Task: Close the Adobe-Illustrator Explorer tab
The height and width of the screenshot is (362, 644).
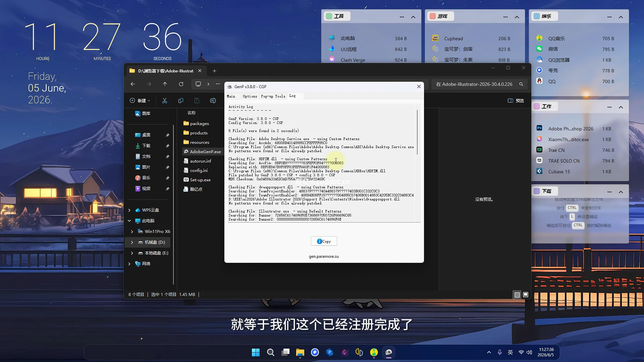Action: pyautogui.click(x=200, y=71)
